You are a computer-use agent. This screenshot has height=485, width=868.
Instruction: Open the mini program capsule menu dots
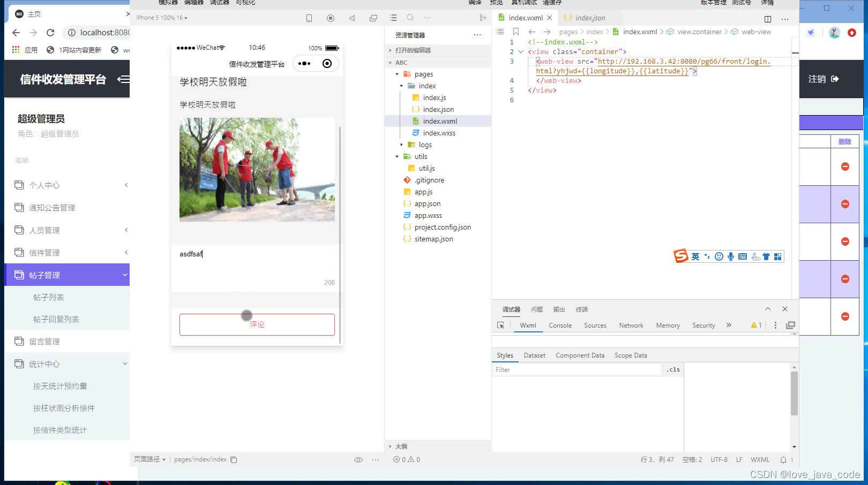tap(304, 64)
